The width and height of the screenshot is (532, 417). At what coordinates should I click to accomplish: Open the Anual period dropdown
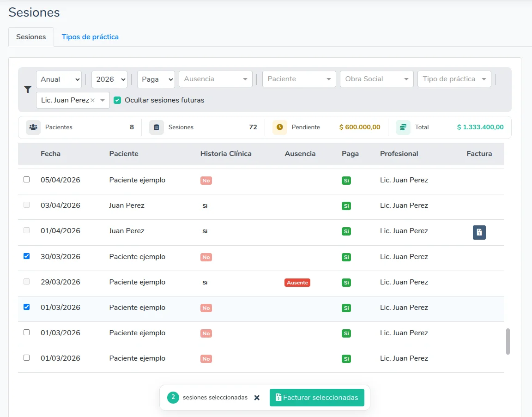click(x=59, y=79)
